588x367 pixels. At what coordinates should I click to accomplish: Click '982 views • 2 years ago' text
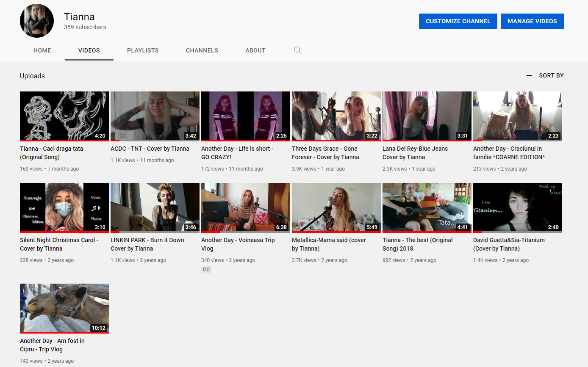[x=409, y=260]
